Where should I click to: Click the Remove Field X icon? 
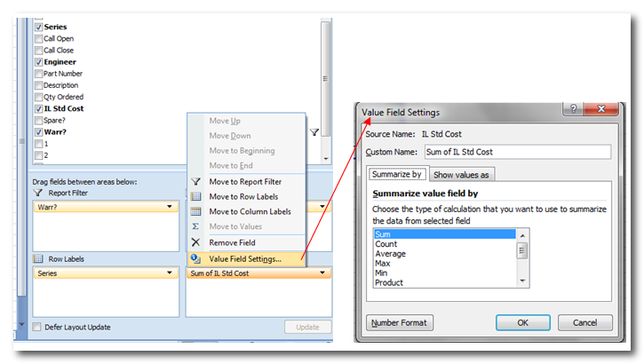[x=196, y=242]
